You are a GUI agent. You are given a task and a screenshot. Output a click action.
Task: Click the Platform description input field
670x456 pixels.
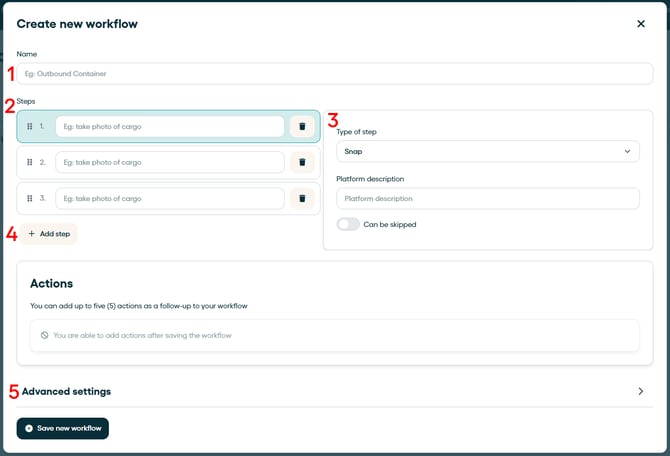[487, 198]
